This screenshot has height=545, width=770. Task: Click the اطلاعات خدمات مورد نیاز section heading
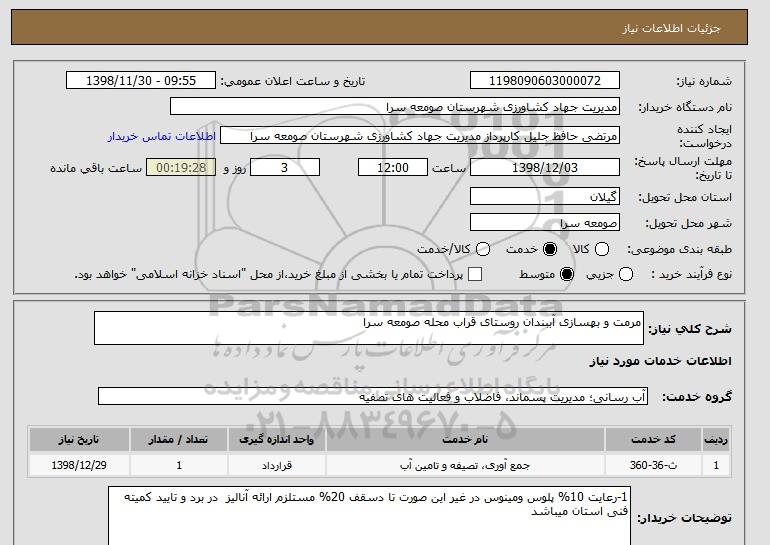pos(660,361)
